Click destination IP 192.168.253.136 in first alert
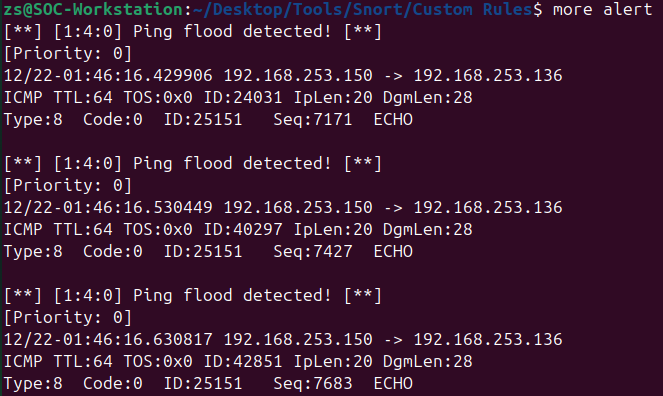The image size is (663, 396). pos(488,76)
